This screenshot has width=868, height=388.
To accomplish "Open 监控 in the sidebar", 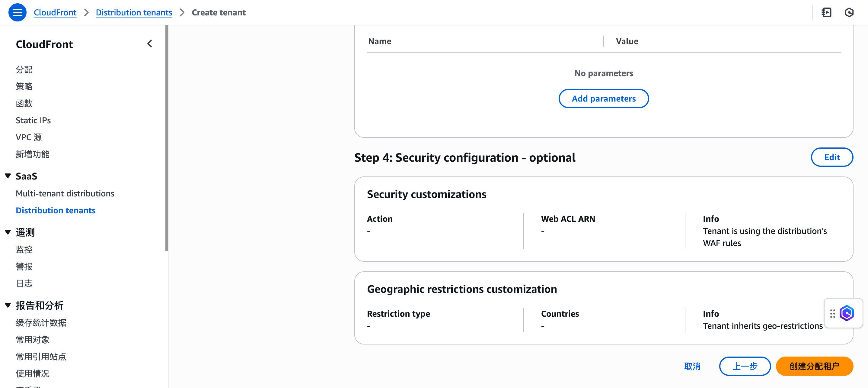I will (x=24, y=250).
